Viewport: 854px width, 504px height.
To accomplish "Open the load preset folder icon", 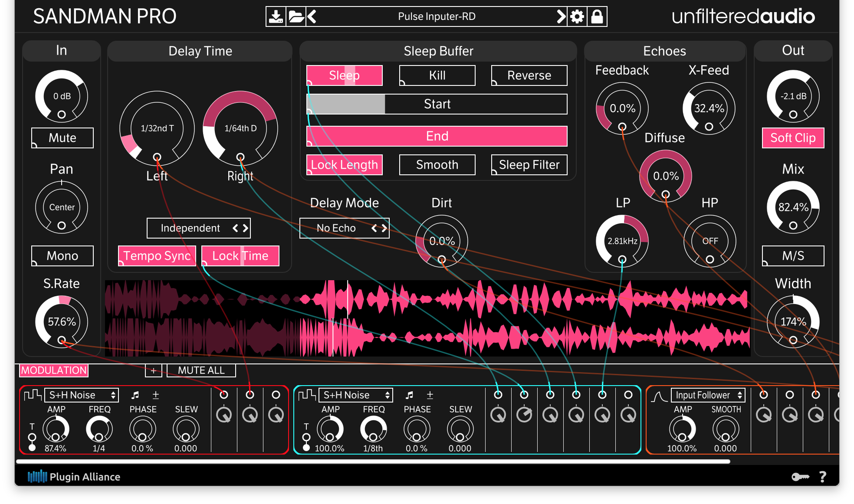I will click(x=296, y=17).
